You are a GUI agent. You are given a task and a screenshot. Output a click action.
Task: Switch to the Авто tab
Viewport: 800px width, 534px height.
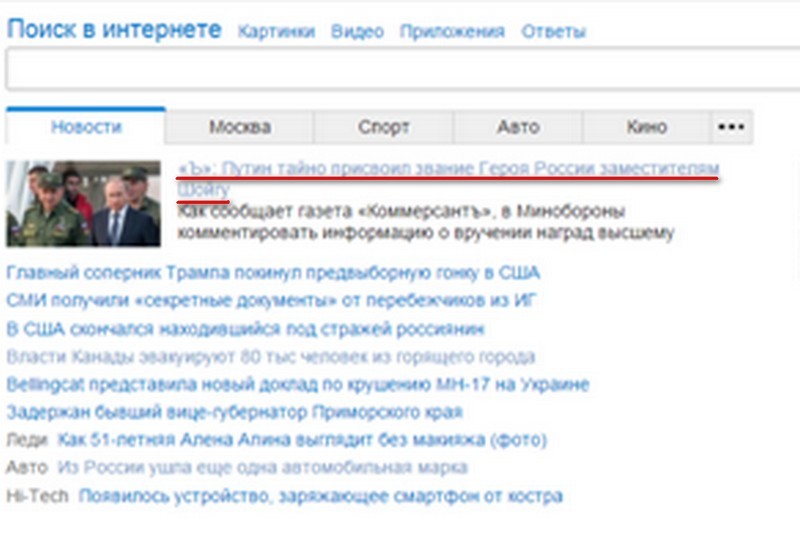[x=517, y=127]
